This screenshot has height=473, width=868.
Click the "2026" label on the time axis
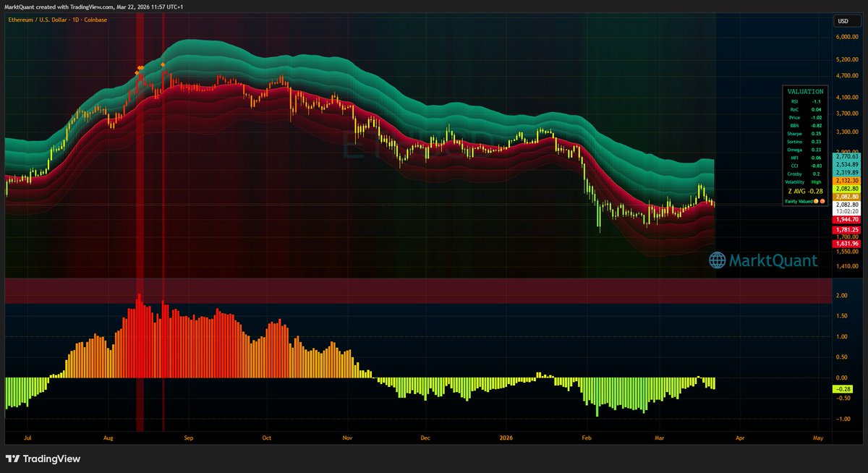click(505, 438)
